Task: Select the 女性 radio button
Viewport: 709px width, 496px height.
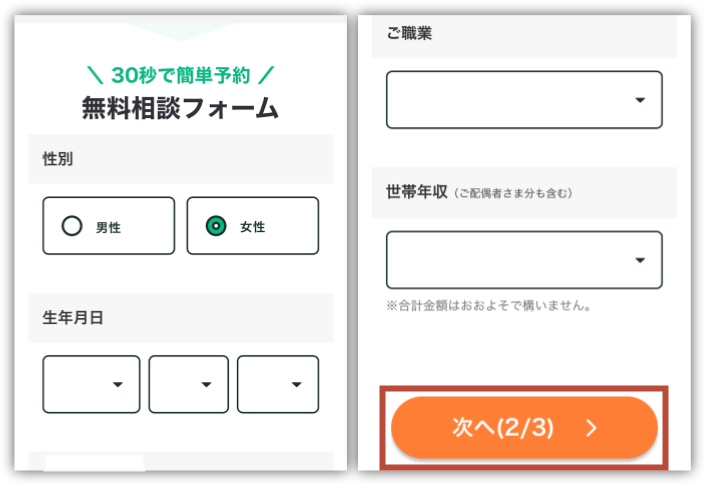Action: [216, 226]
